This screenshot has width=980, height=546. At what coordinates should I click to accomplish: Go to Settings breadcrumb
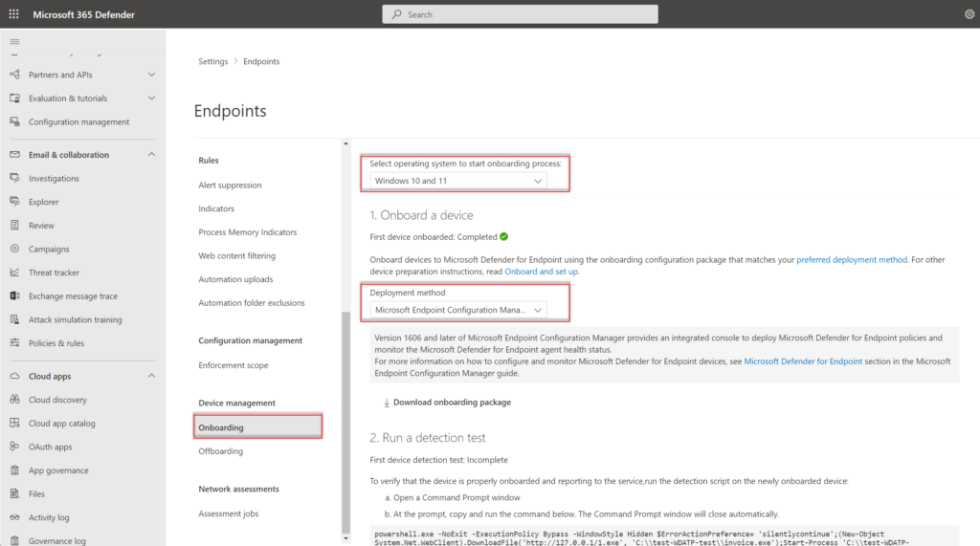pos(213,61)
